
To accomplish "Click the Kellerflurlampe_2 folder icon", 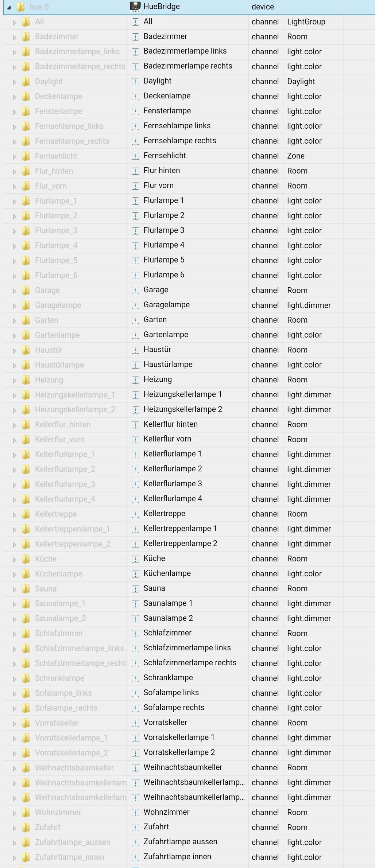I will coord(26,469).
